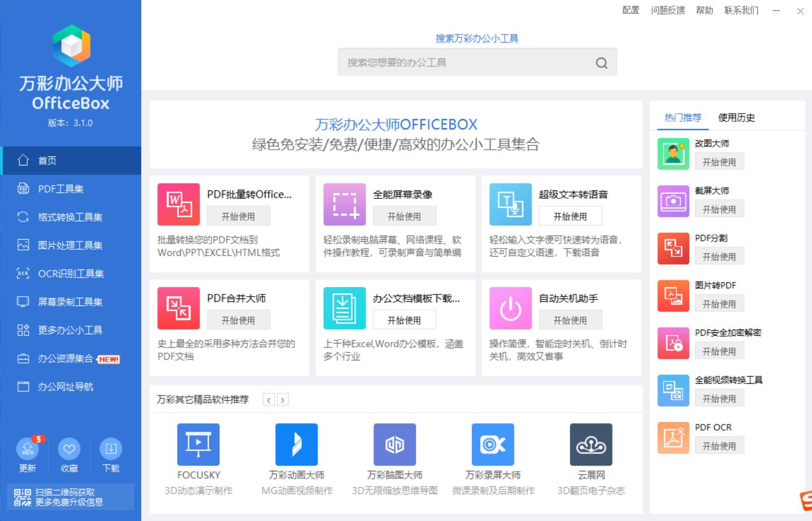812x521 pixels.
Task: Launch the FOCUSKY app icon
Action: 198,444
